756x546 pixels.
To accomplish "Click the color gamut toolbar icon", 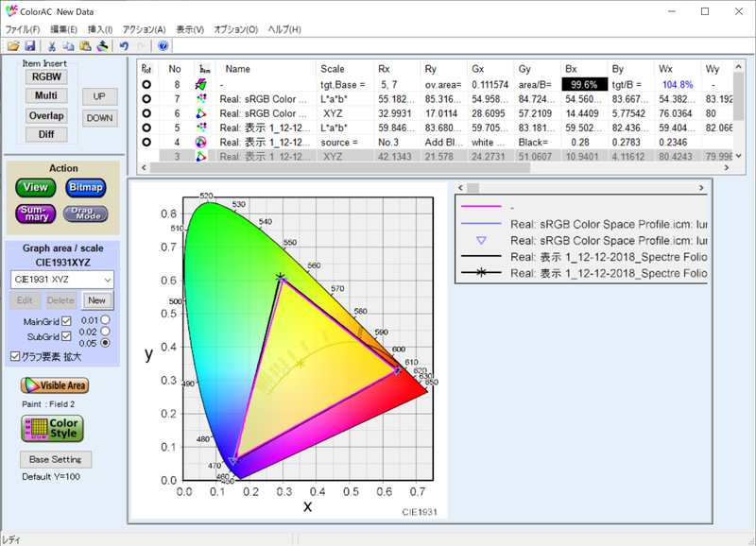I will (102, 46).
